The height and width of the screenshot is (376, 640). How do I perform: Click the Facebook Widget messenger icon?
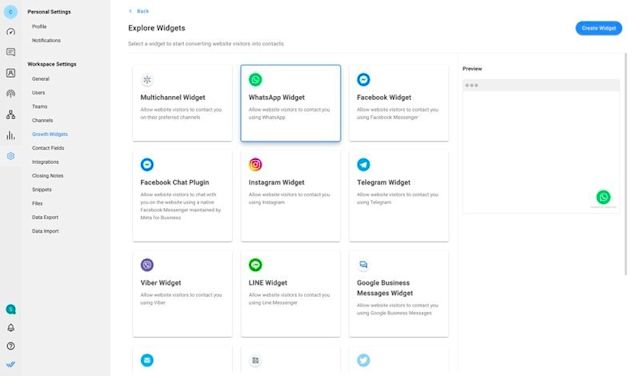363,80
